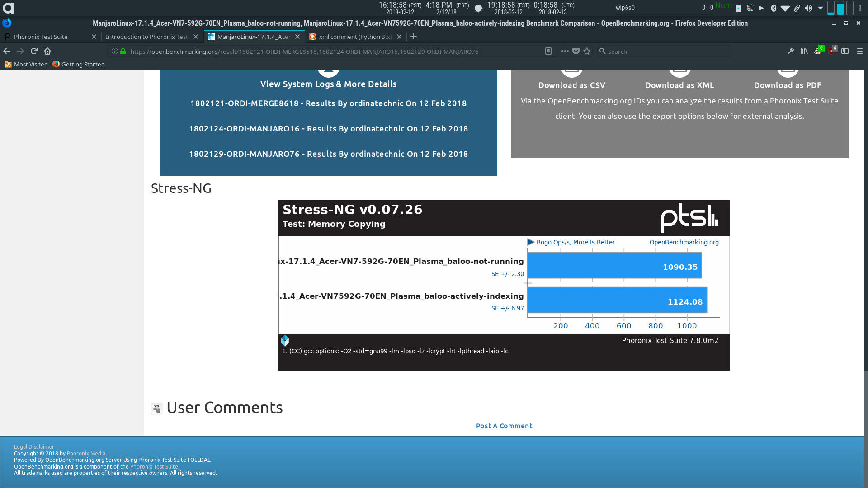Click Post A Comment link
The height and width of the screenshot is (488, 868).
504,426
